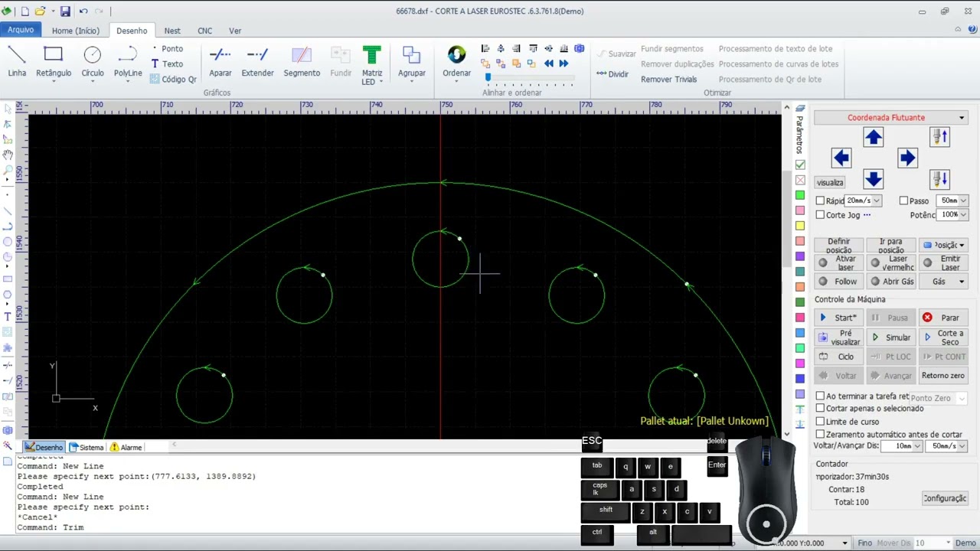Enable the Passo checkbox
Screen dimensions: 980x551
tap(903, 201)
